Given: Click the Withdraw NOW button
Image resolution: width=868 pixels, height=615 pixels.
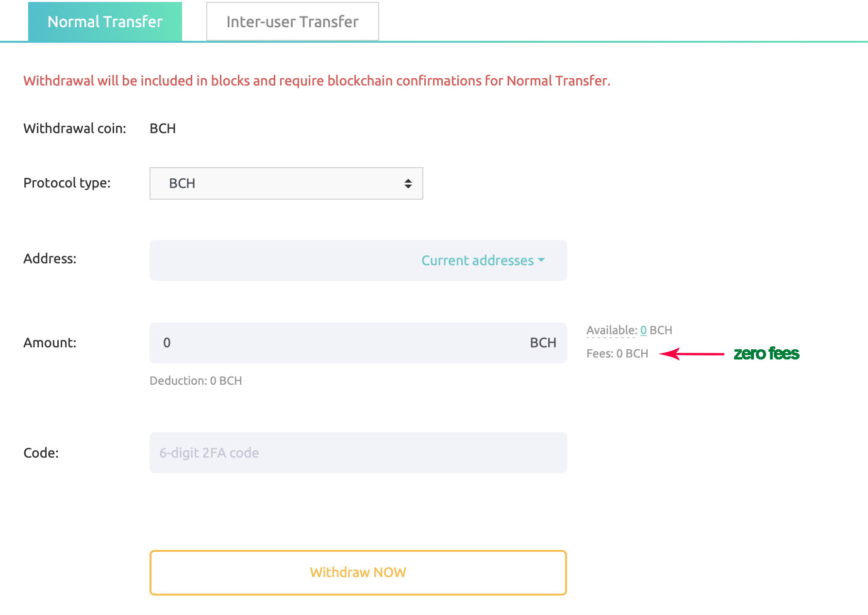Looking at the screenshot, I should pyautogui.click(x=358, y=572).
